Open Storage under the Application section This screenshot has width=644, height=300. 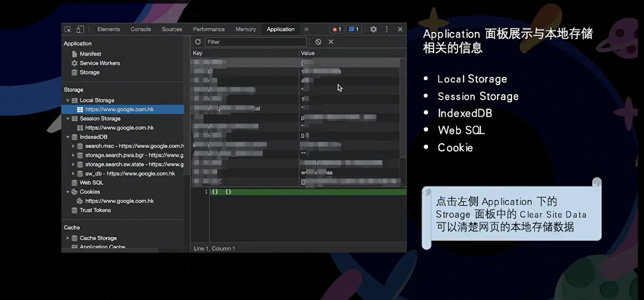click(89, 72)
